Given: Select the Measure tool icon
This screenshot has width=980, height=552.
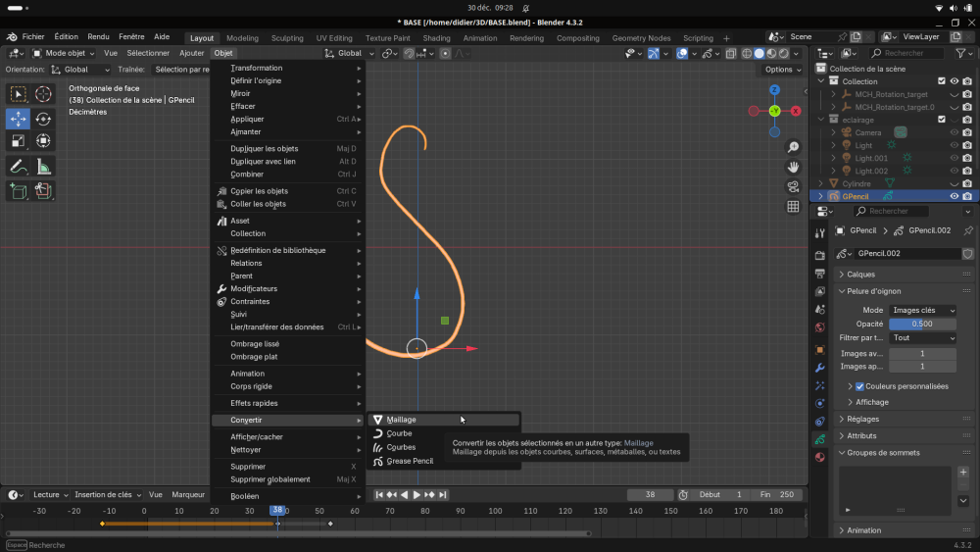Looking at the screenshot, I should pyautogui.click(x=43, y=167).
